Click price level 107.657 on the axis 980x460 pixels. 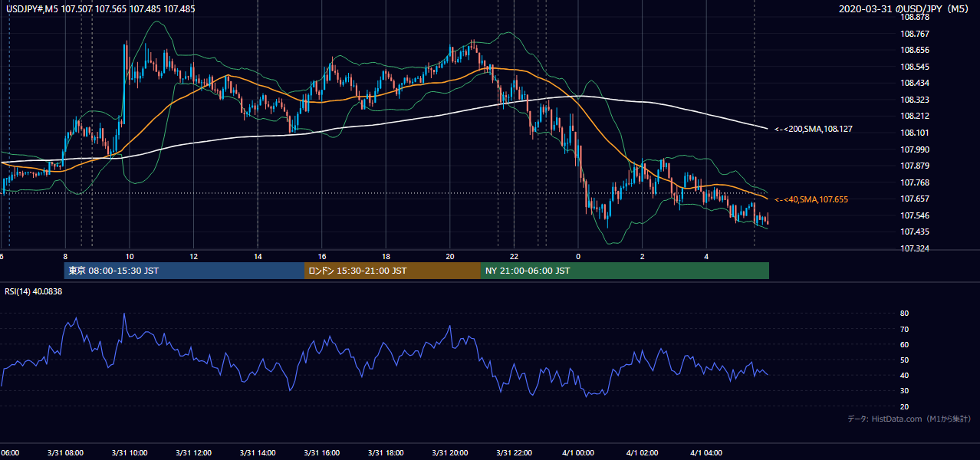(915, 199)
